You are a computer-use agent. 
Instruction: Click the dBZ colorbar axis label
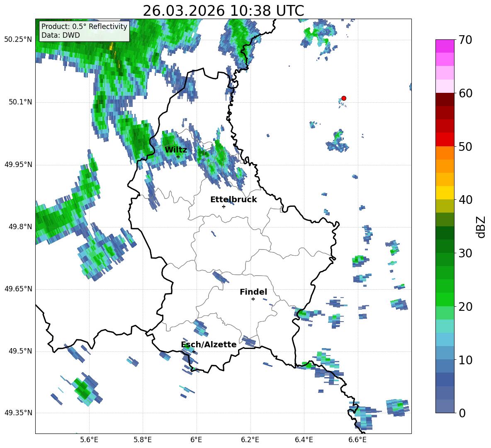pos(481,227)
